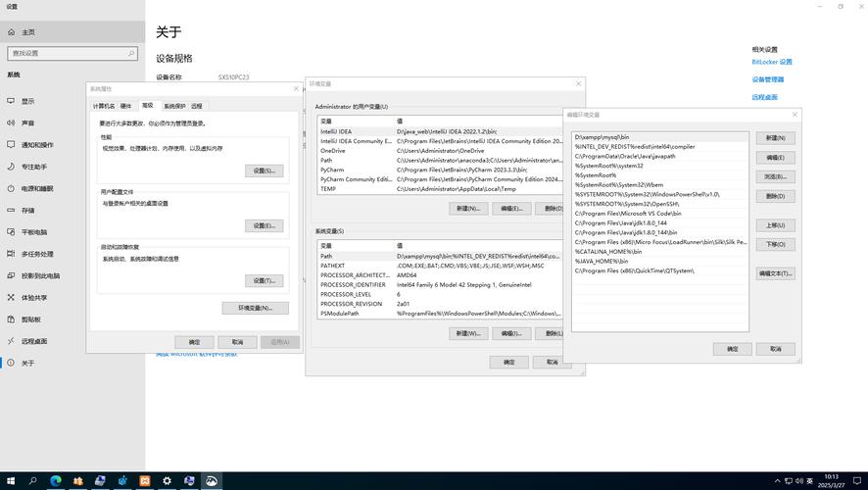Click 新建(W) under system variables

[468, 333]
